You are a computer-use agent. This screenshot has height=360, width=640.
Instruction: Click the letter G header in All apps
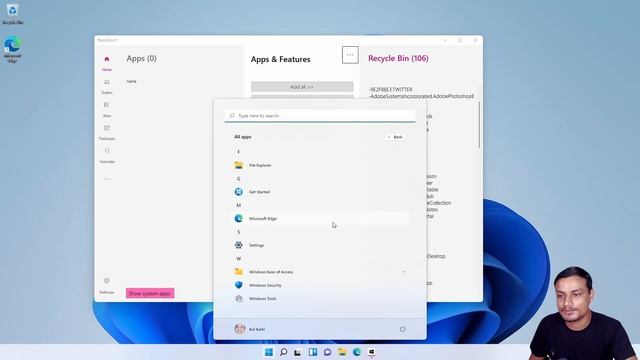(238, 179)
